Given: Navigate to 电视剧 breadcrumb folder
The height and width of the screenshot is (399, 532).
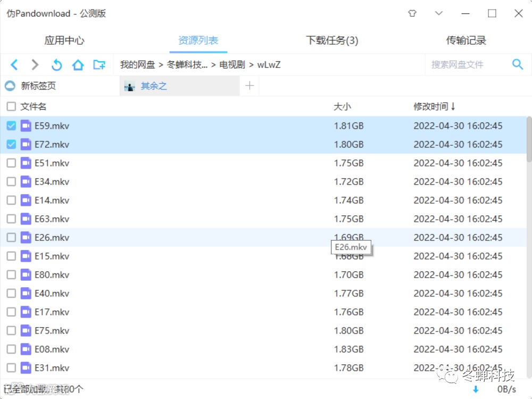Looking at the screenshot, I should (232, 64).
